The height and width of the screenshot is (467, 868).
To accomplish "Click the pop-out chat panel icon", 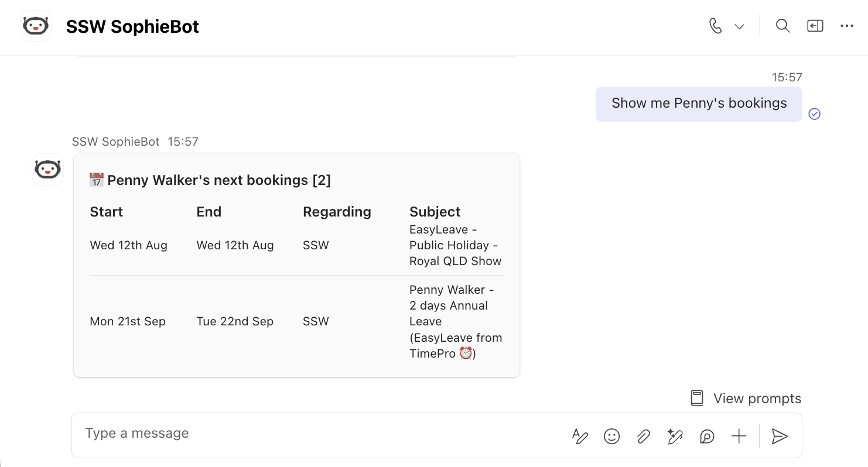I will [x=815, y=26].
